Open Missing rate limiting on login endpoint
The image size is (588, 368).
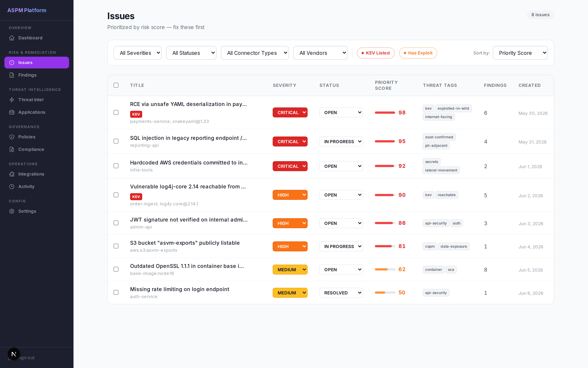[180, 289]
